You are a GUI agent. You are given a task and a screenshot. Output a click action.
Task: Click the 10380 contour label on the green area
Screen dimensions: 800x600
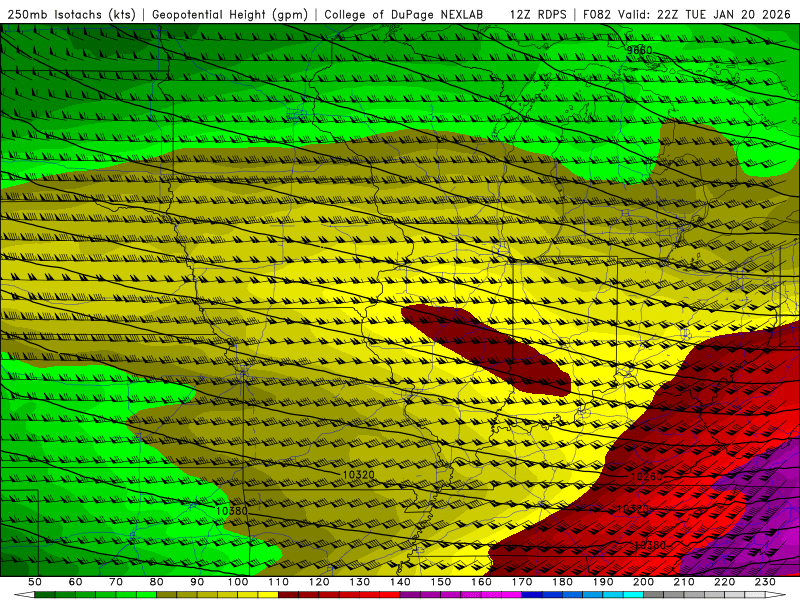232,511
